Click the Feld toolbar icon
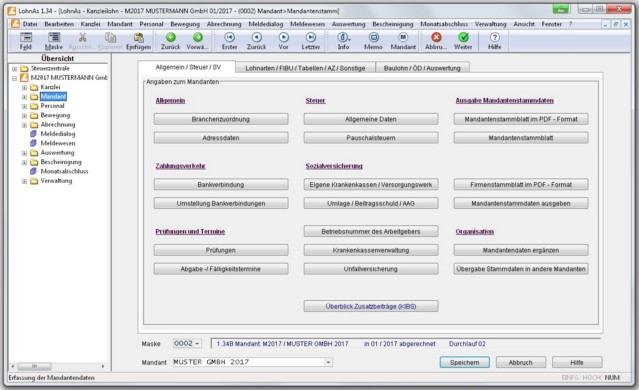Screen dimensions: 639x390 [26, 38]
